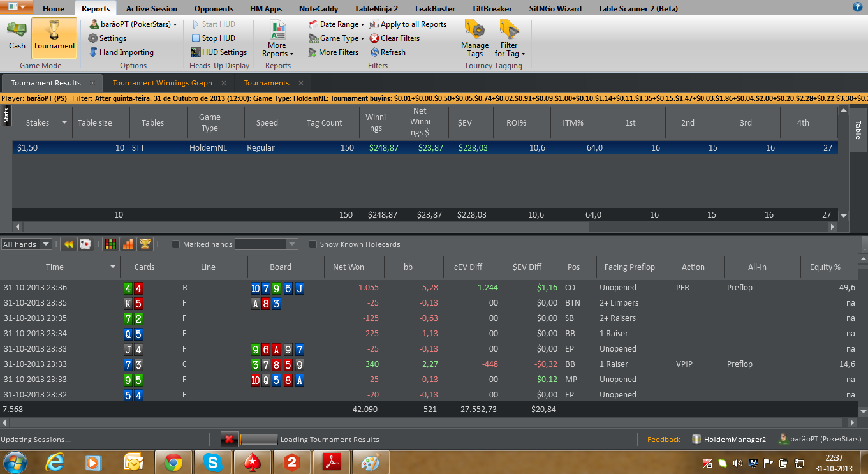
Task: Sort hands by the Net Won column
Action: coord(348,267)
